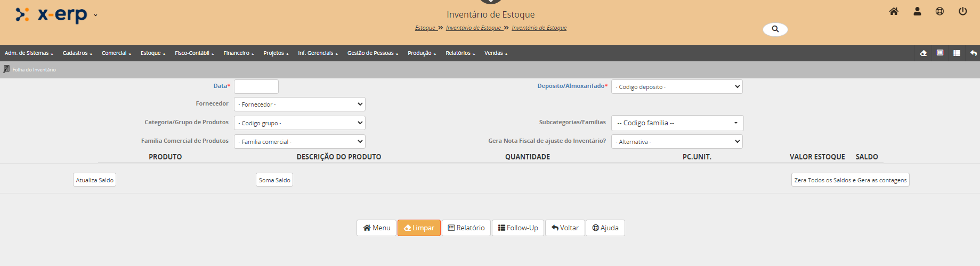Click the magnifier search button
The height and width of the screenshot is (266, 980).
775,29
